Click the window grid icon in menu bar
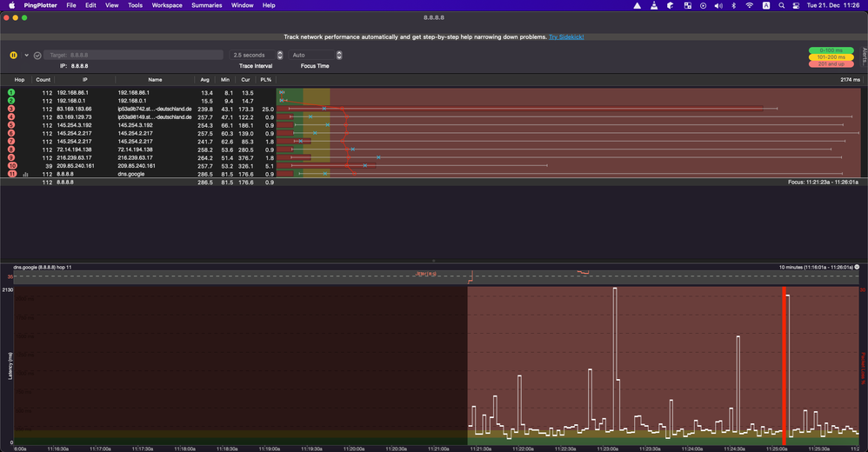Screen dimensions: 868x452 688,5
